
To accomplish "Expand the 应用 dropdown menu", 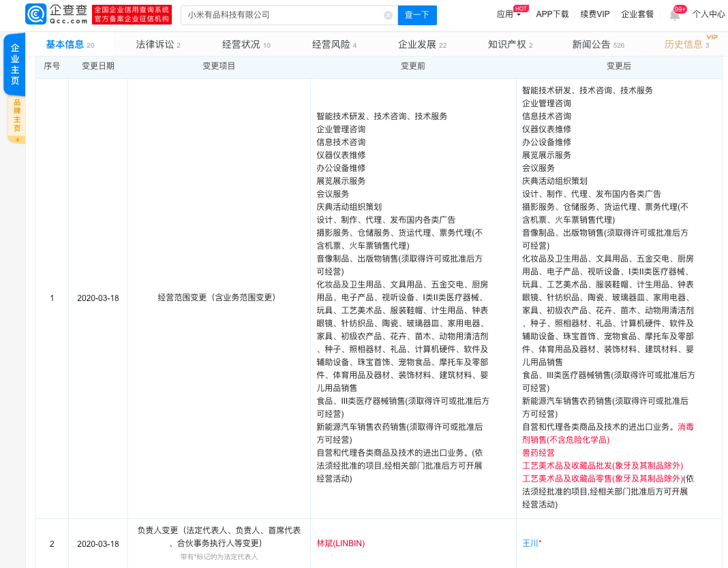I will click(509, 14).
